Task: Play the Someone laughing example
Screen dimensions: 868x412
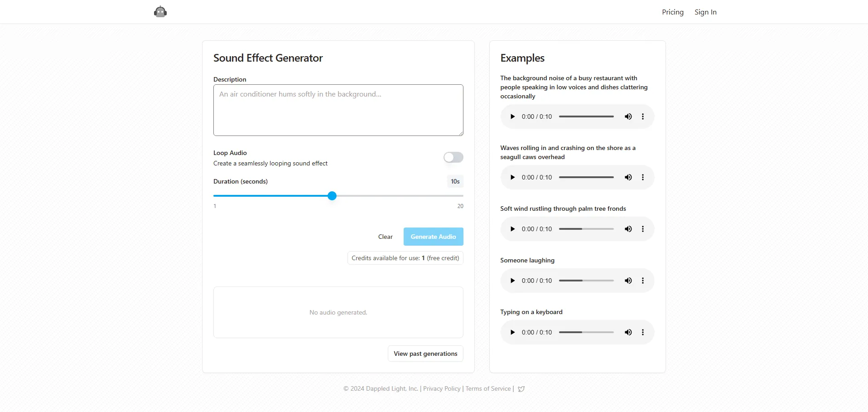Action: [x=512, y=281]
